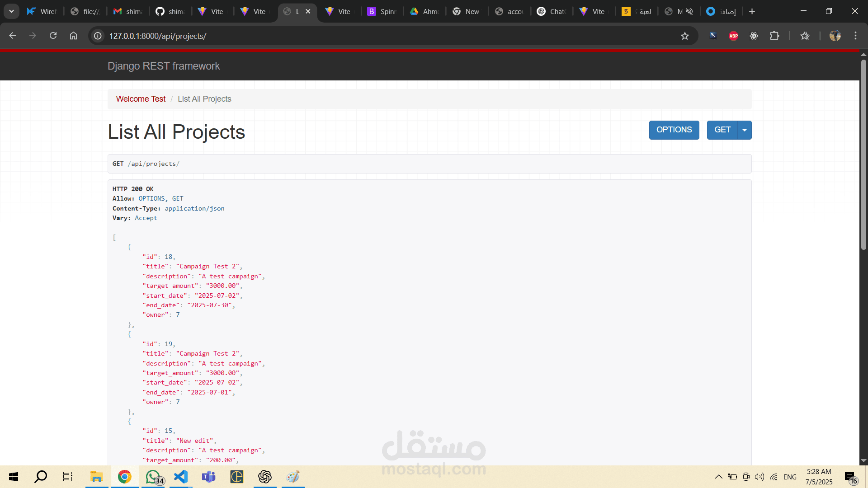This screenshot has height=488, width=868.
Task: Switch to the GitHub tab
Action: [170, 11]
